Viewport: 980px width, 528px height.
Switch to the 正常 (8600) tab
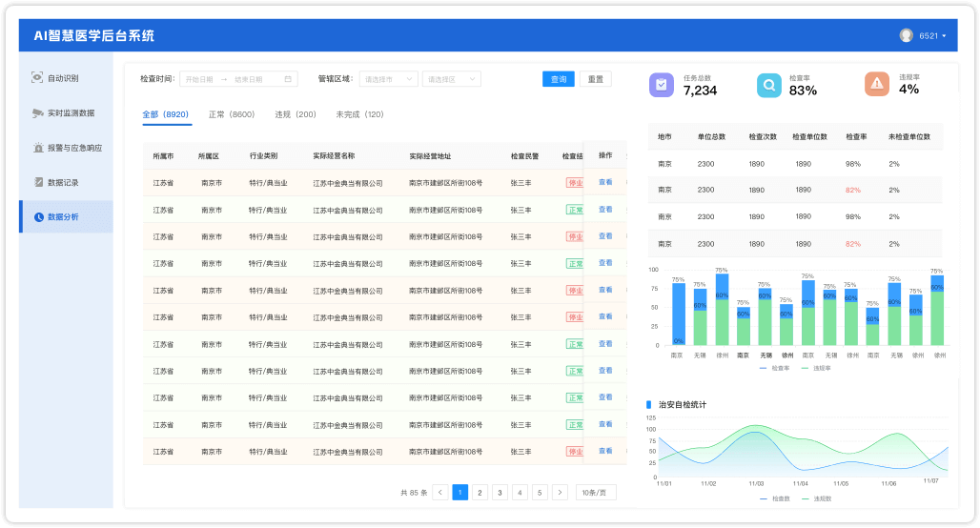(x=232, y=114)
